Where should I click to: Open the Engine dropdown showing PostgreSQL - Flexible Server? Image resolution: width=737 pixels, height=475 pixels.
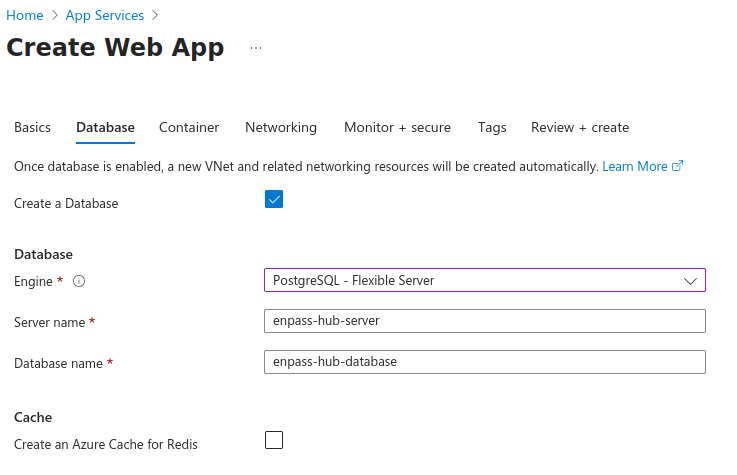(x=485, y=280)
